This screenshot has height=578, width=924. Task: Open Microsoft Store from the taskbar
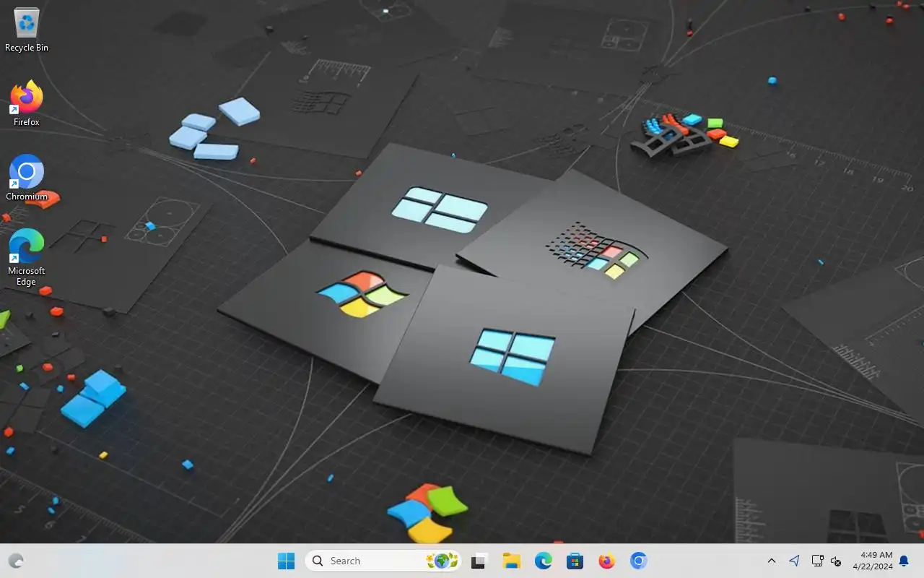(x=575, y=561)
